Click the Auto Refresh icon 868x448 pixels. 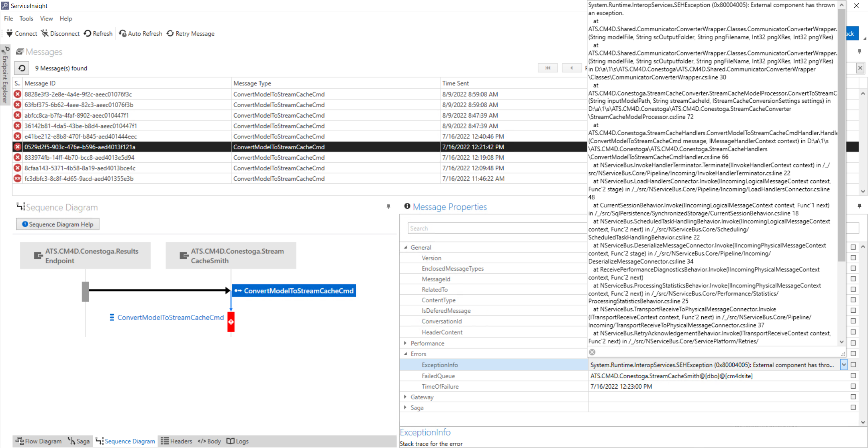pyautogui.click(x=123, y=34)
